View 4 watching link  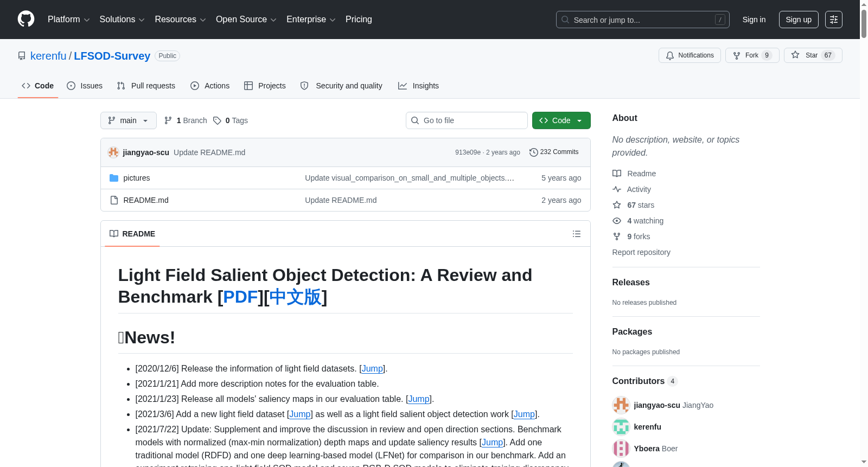tap(638, 221)
